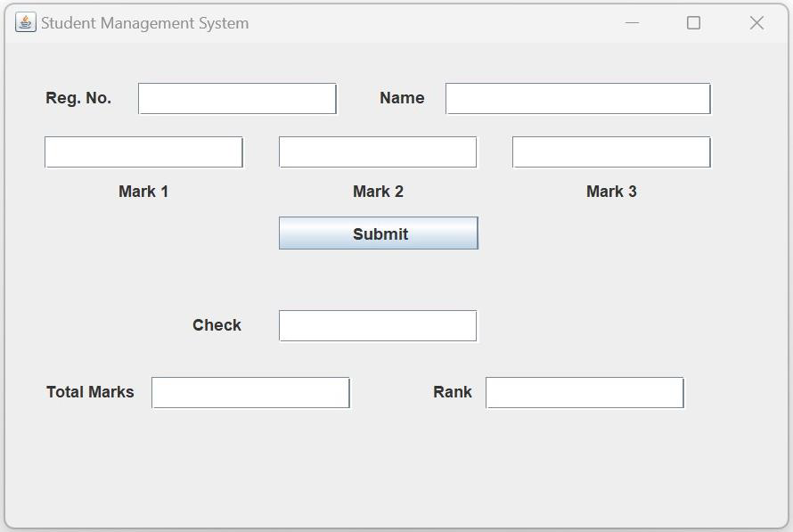793x532 pixels.
Task: Click inside the Rank field
Action: [x=584, y=392]
